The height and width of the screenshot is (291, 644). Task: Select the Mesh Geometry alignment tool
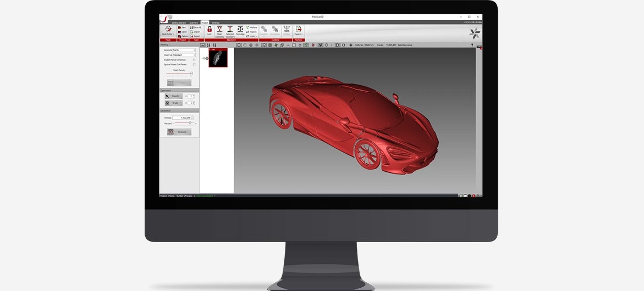pos(219,30)
